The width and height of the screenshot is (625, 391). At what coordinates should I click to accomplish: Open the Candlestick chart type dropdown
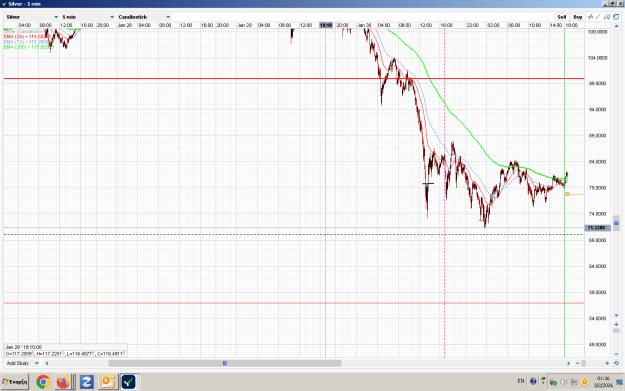(144, 17)
